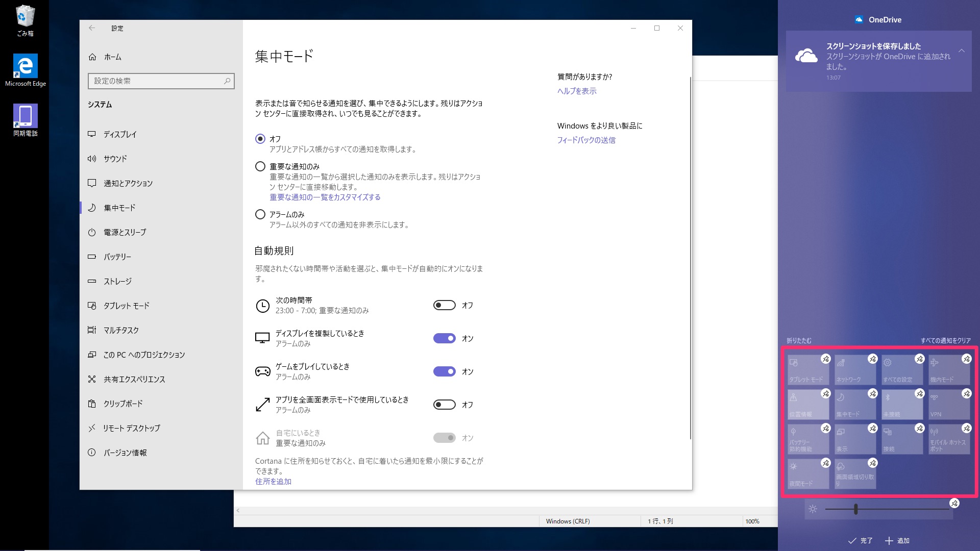Screen dimensions: 980x551
Task: Open the サウンド settings page
Action: (x=161, y=159)
